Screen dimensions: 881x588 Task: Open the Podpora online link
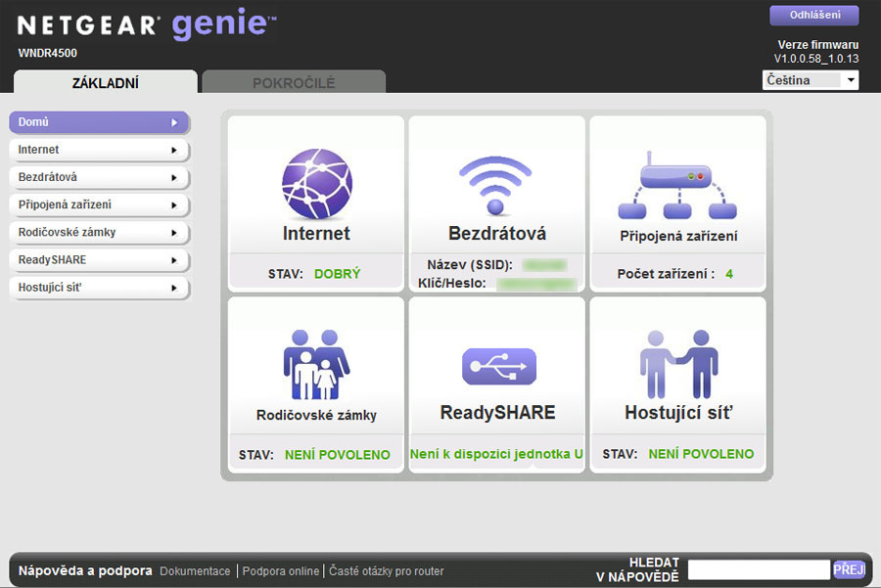[280, 571]
